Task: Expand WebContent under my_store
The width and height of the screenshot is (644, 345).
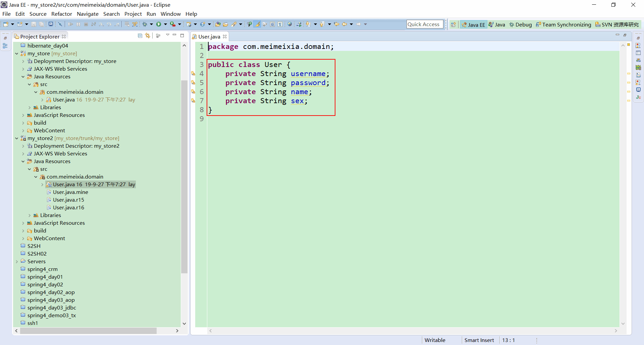Action: coord(23,131)
